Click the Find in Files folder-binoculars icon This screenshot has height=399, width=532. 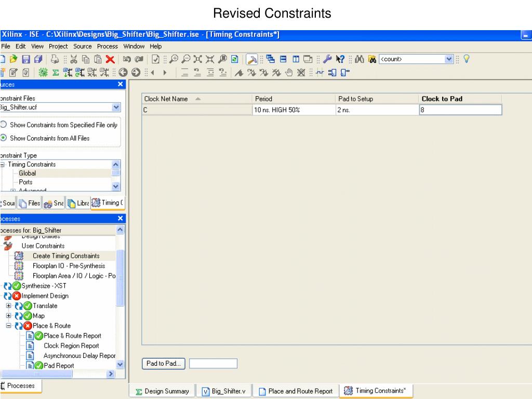pos(372,59)
